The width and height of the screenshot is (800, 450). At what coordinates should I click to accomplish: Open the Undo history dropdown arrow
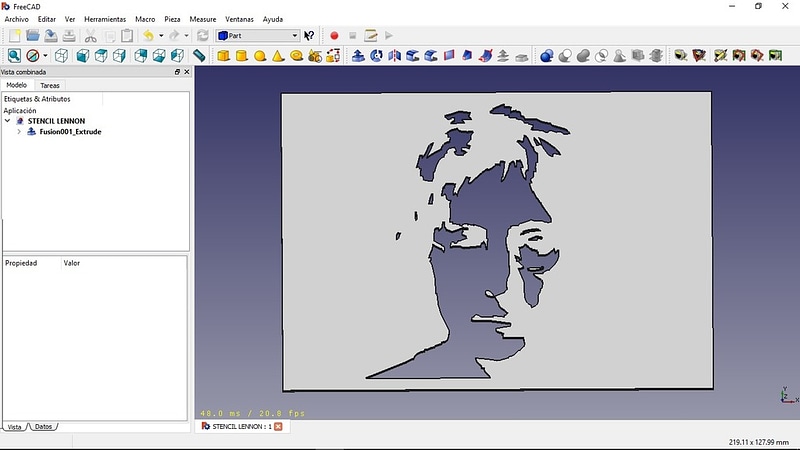tap(161, 36)
